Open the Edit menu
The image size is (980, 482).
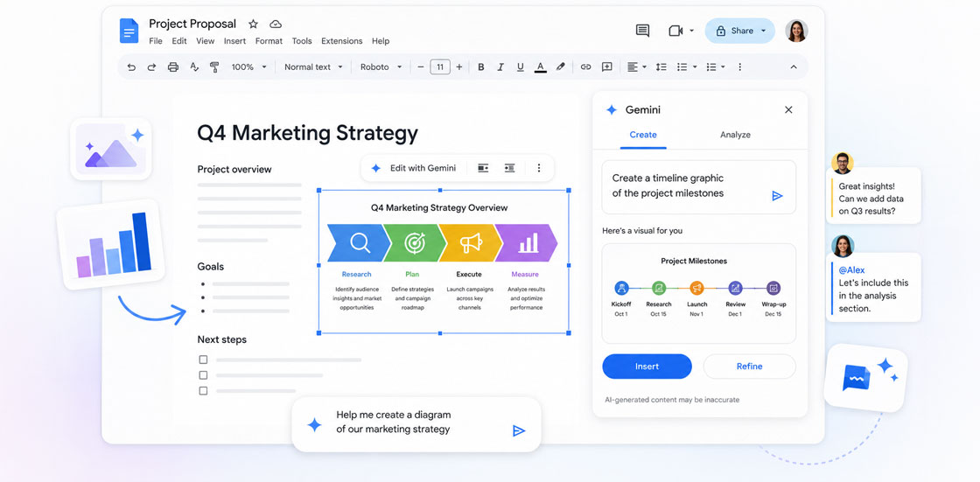(179, 41)
